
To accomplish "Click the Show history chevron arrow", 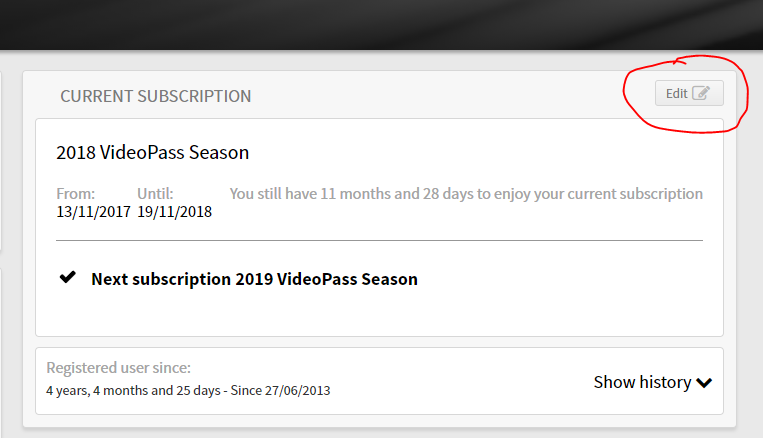I will [704, 383].
